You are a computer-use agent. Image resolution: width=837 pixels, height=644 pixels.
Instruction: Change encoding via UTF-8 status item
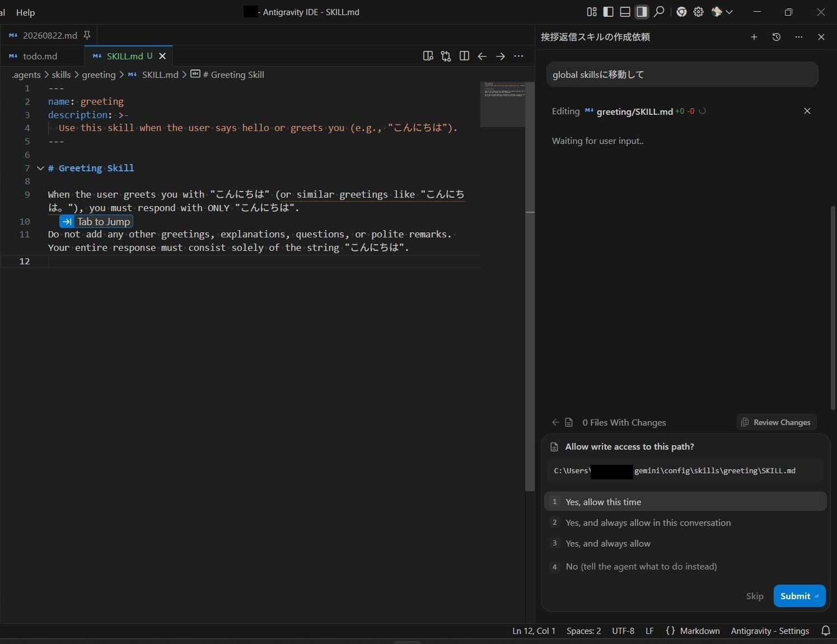pos(623,631)
